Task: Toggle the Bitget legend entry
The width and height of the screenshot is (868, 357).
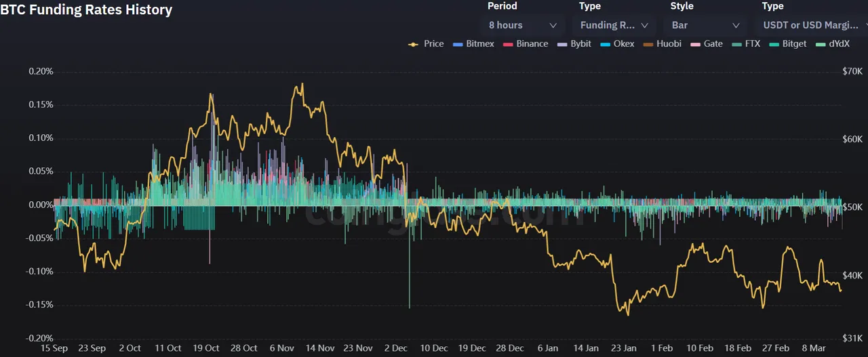Action: [787, 43]
